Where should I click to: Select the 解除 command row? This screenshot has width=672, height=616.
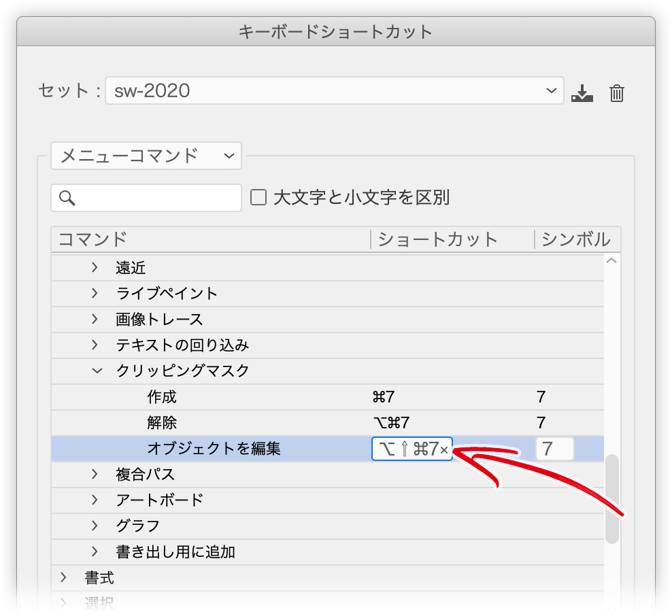coord(327,423)
